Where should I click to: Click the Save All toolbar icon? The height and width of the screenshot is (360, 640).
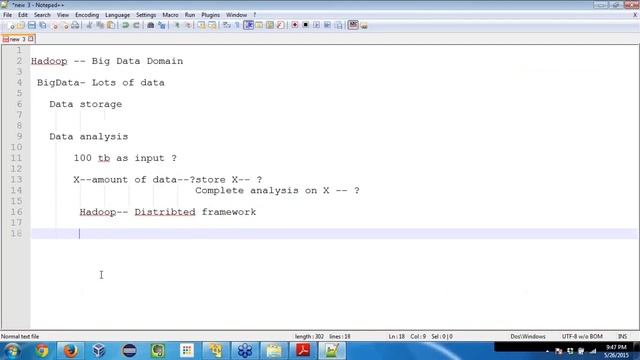point(42,25)
